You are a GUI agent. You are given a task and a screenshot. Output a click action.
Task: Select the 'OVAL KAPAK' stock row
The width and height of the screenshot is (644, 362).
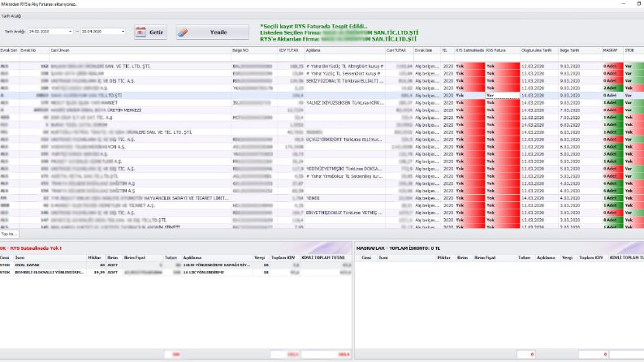tap(175, 265)
